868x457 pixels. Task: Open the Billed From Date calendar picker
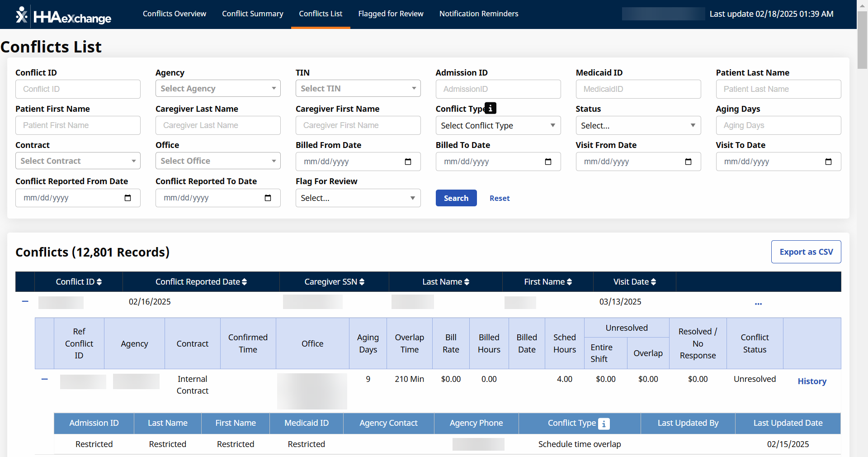(x=408, y=162)
